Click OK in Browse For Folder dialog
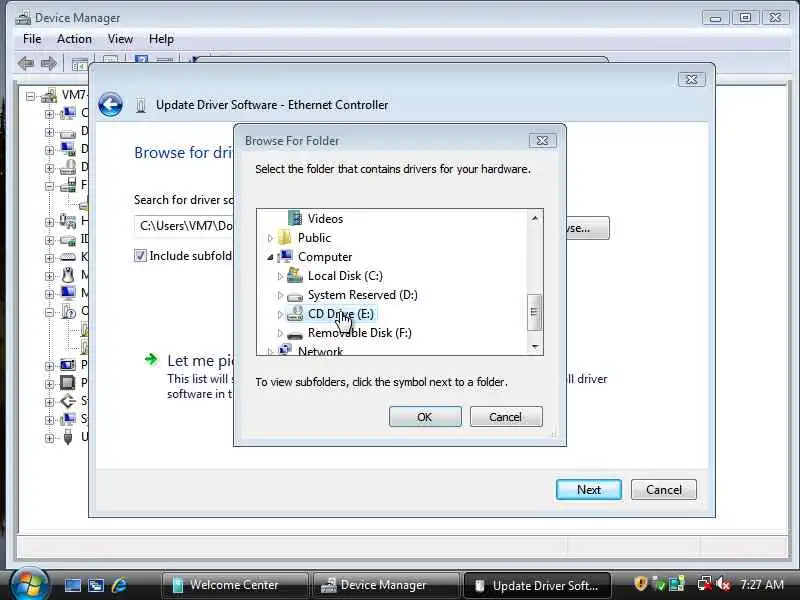Screen dimensions: 800x600 tap(425, 417)
